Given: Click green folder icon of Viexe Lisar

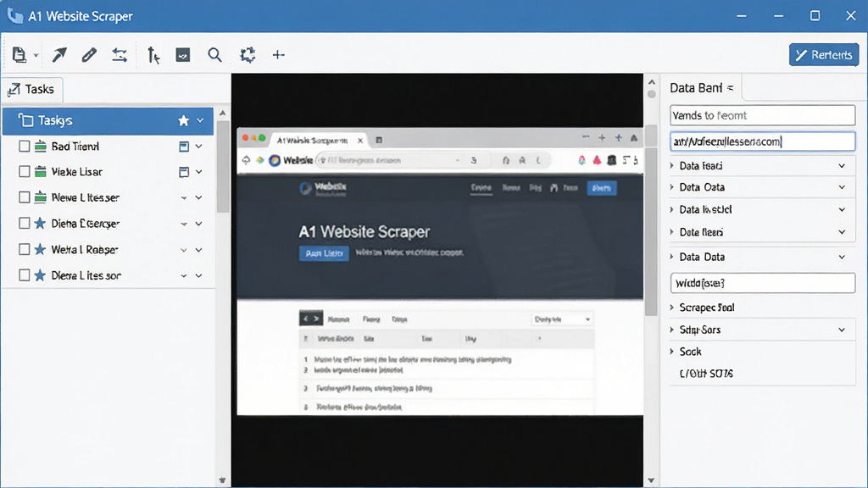Looking at the screenshot, I should pos(41,172).
